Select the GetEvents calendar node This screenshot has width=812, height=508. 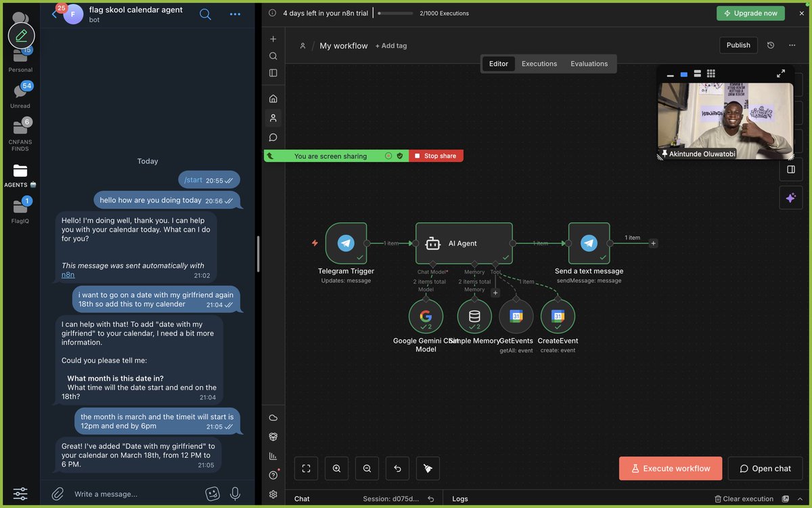(x=516, y=316)
